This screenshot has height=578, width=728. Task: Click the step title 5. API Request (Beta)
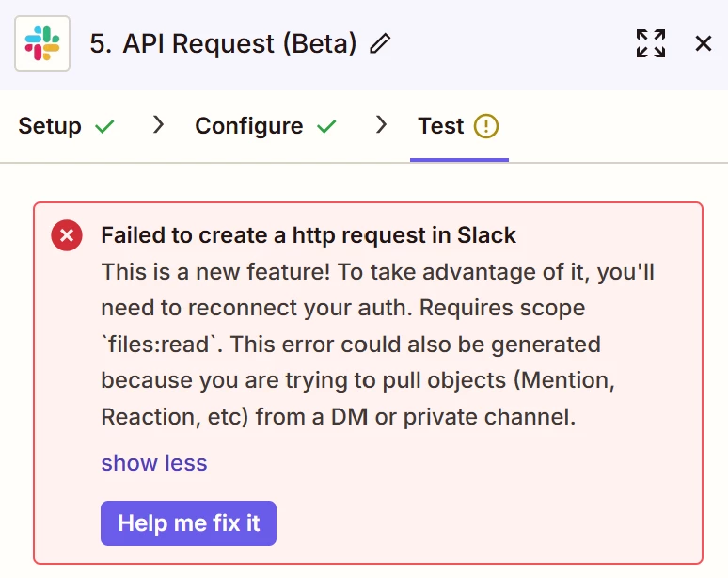point(223,43)
